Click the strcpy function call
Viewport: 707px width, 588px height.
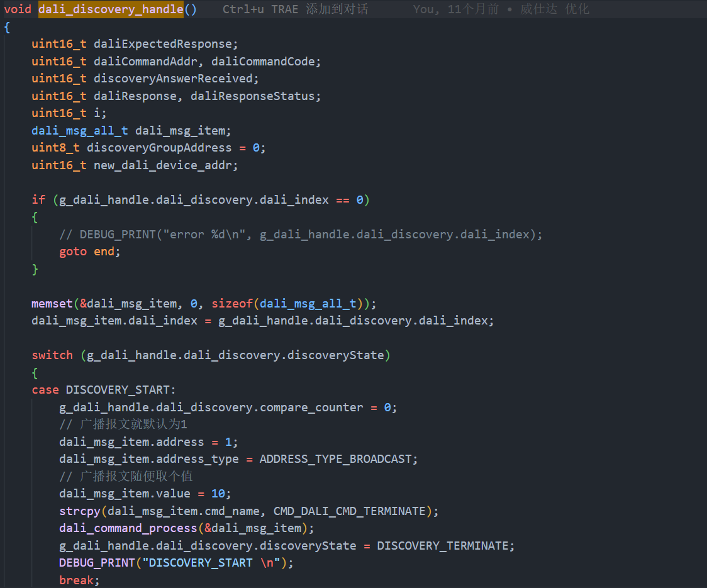coord(80,511)
